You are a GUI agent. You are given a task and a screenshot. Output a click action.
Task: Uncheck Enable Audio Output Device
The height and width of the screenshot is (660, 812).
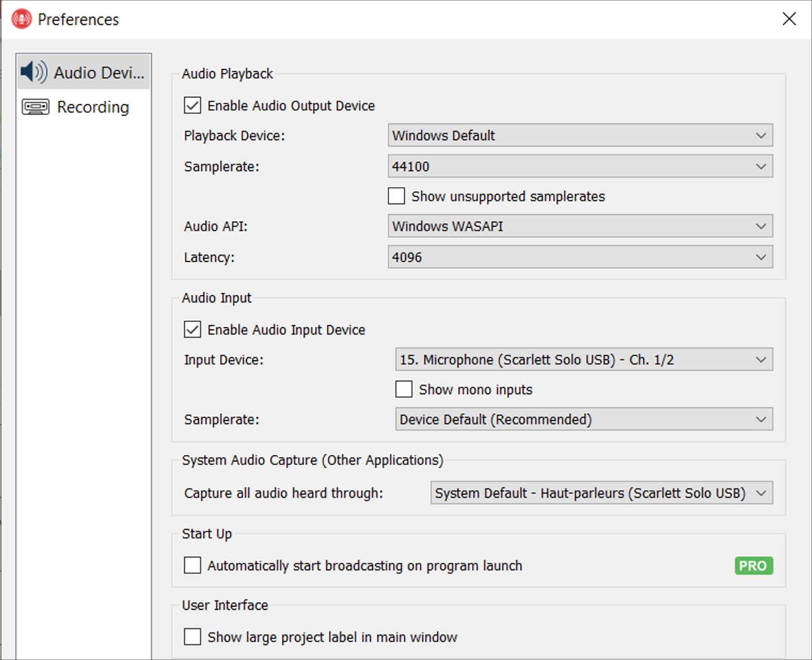[x=193, y=106]
